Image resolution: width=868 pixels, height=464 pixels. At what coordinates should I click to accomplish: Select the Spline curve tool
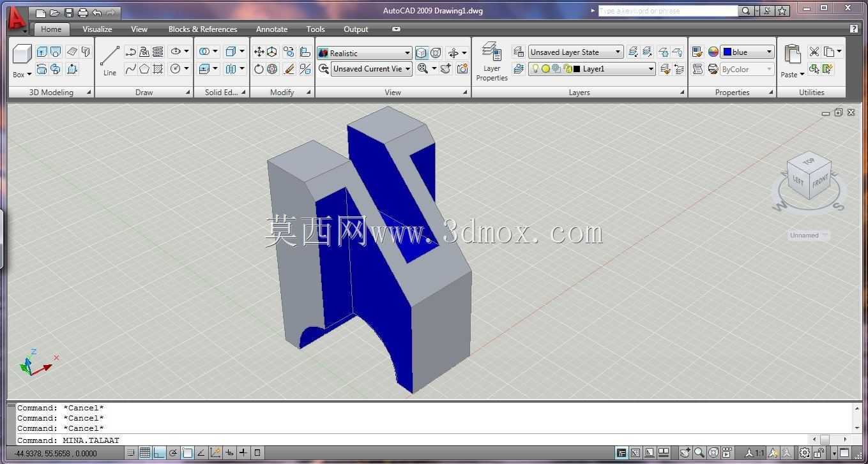click(130, 69)
